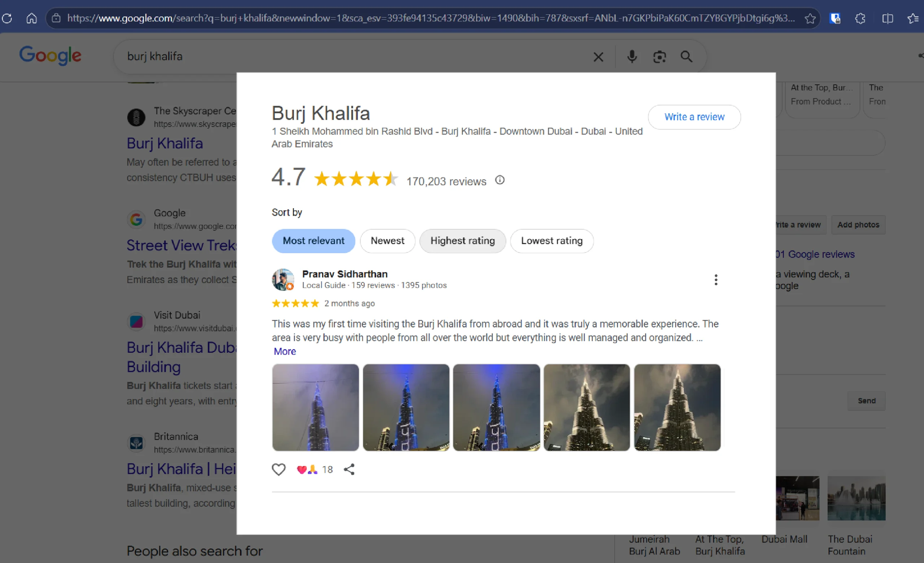The image size is (924, 563).
Task: Open second review photo thumbnail
Action: point(406,408)
